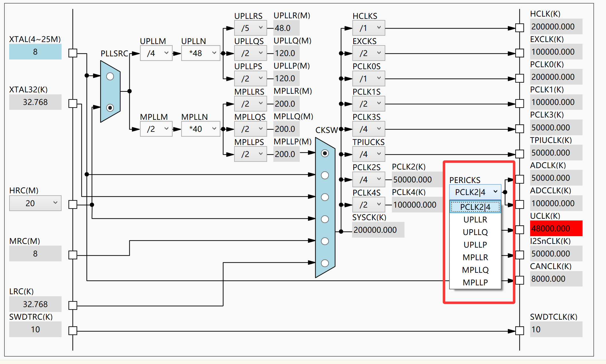The width and height of the screenshot is (606, 364).
Task: Select the first CKSW radio button
Action: (325, 153)
